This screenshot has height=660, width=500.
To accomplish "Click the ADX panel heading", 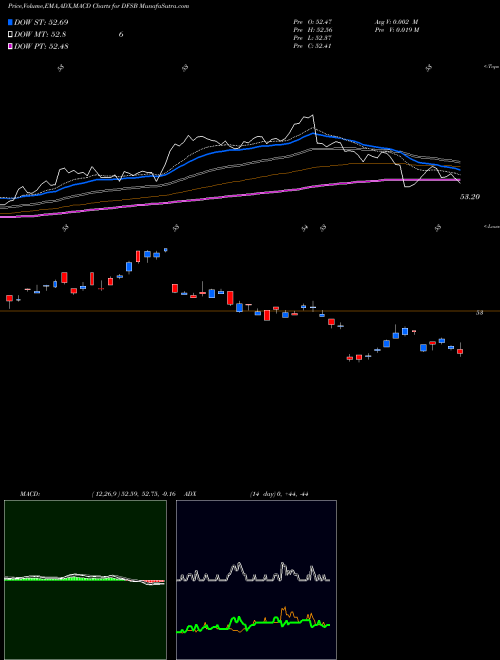I will pyautogui.click(x=191, y=494).
